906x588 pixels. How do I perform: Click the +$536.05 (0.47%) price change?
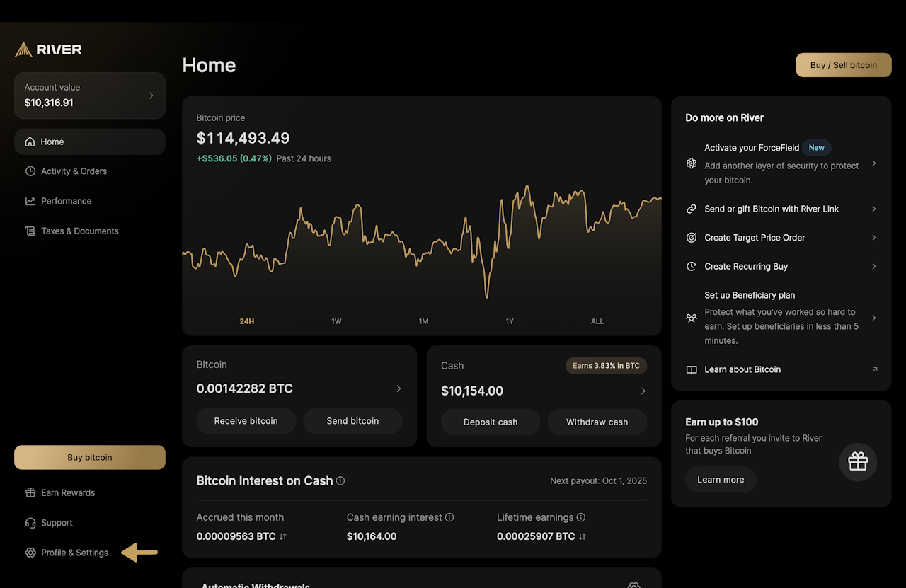pos(234,158)
